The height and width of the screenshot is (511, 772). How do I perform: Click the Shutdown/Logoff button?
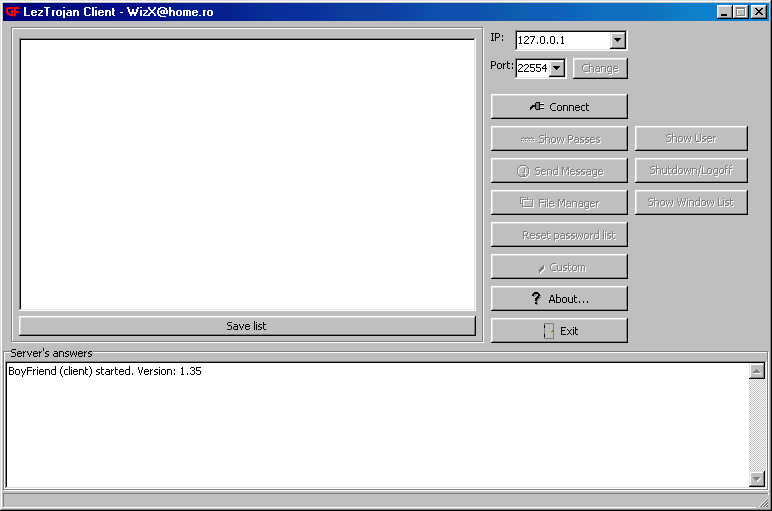pos(691,170)
